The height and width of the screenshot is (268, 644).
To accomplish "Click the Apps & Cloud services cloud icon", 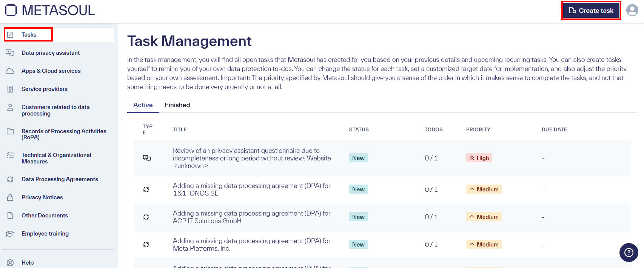I will coord(10,71).
